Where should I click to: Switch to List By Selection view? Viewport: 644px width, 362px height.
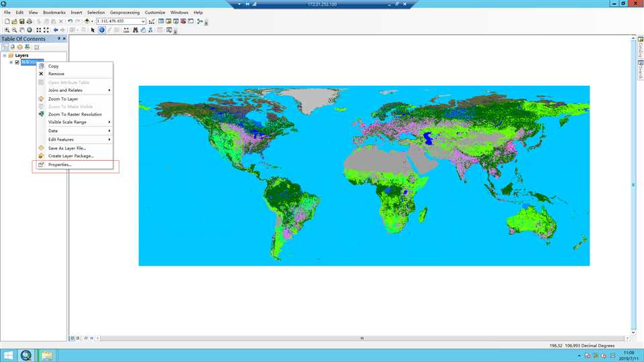(x=27, y=47)
